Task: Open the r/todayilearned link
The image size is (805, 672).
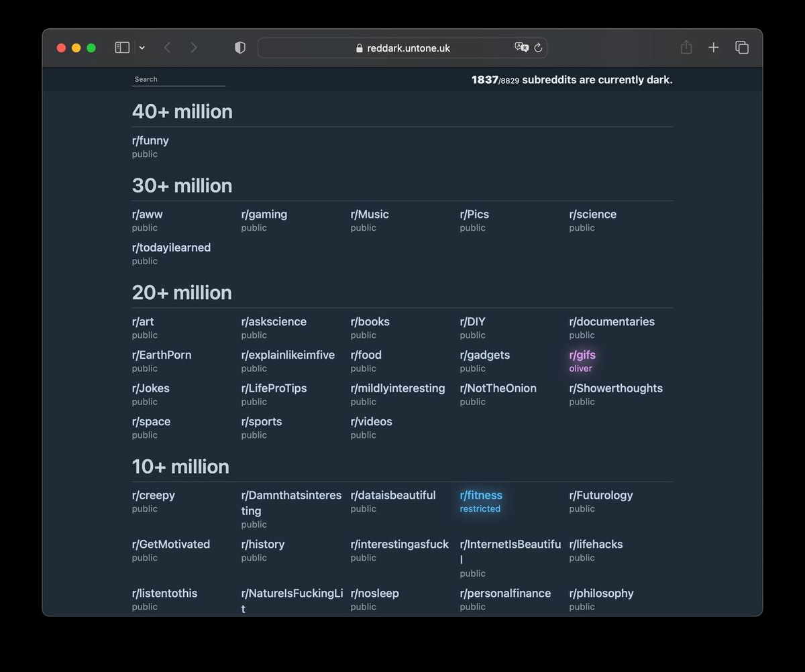Action: [x=172, y=248]
